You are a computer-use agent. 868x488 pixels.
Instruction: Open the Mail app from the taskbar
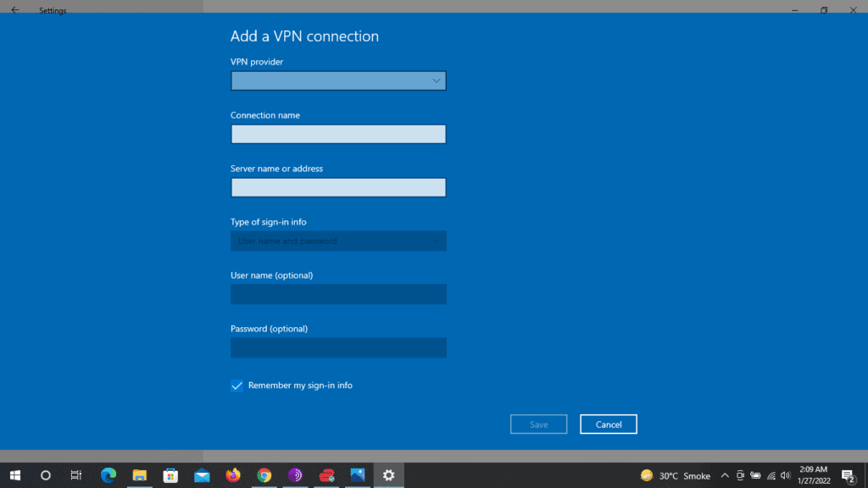click(x=202, y=475)
